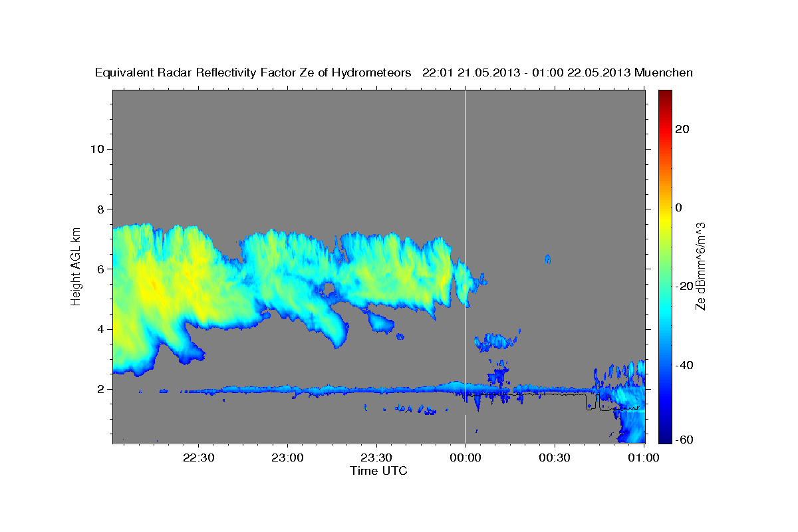This screenshot has height=532, width=798.
Task: Click the 23:00 time tick label
Action: pos(287,458)
